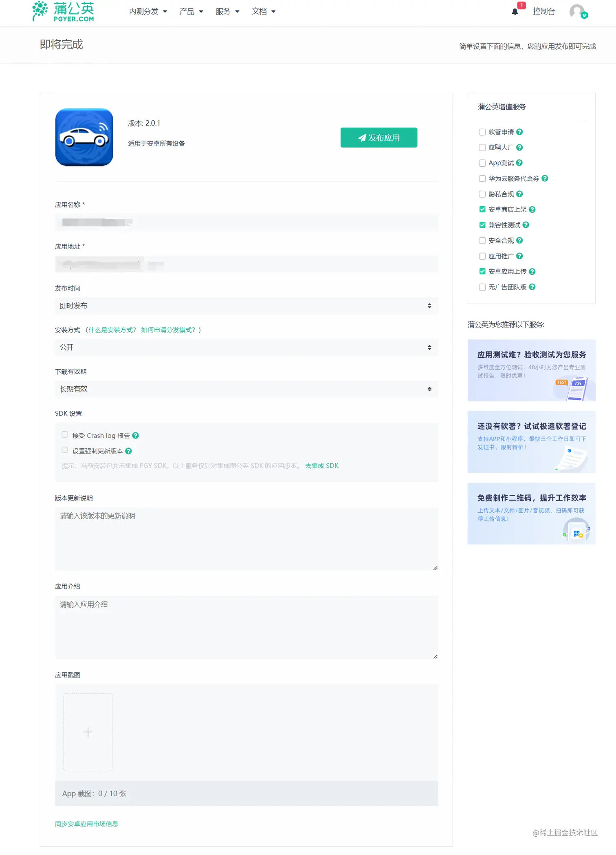Click help icon next to 华为云服务代金券
Image resolution: width=616 pixels, height=855 pixels.
(545, 178)
